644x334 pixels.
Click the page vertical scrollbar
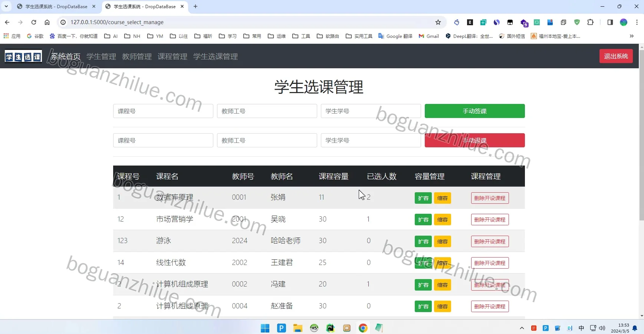(641, 135)
